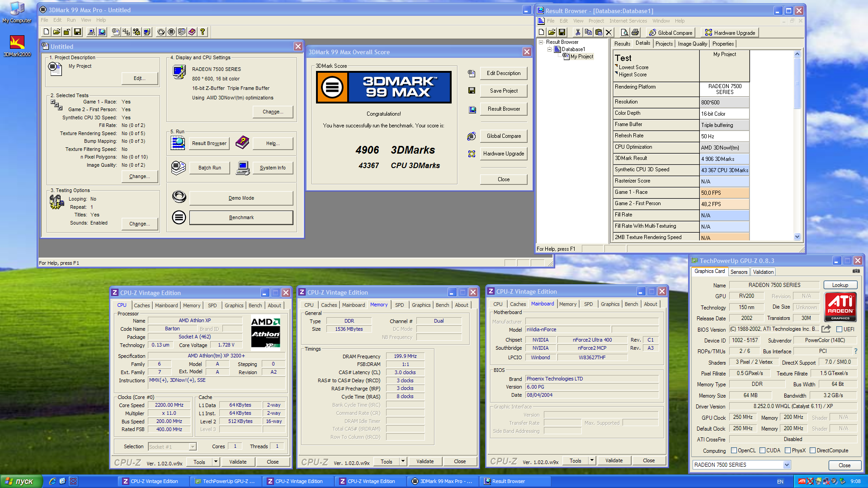
Task: Toggle PhysX checkbox in GPU-Z
Action: (788, 450)
